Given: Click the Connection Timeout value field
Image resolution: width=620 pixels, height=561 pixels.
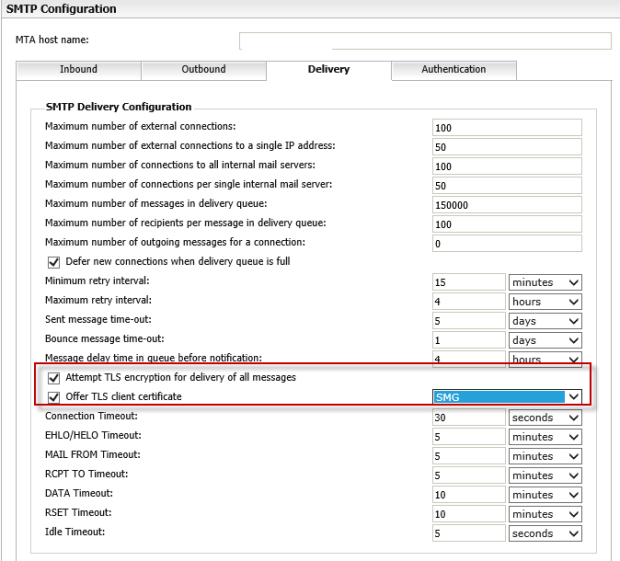Looking at the screenshot, I should coord(467,417).
